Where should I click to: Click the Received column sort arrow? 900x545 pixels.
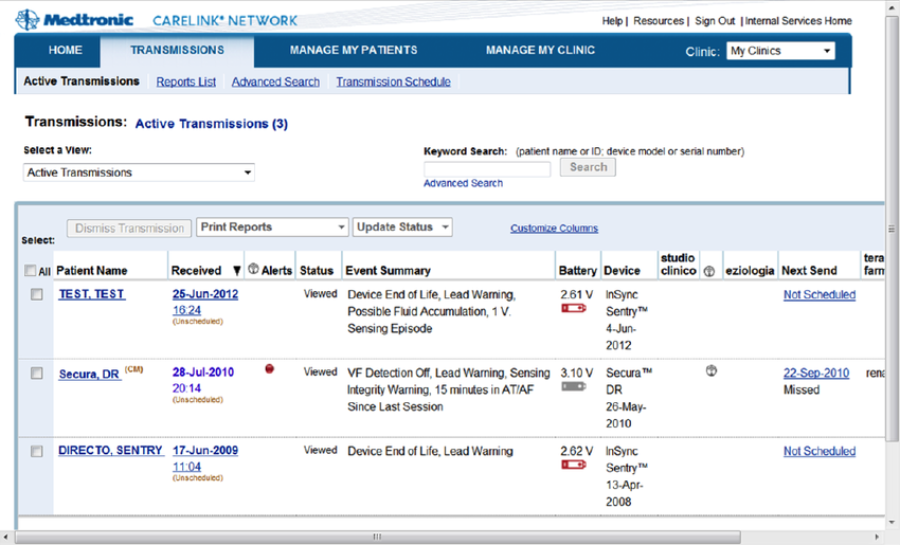tap(236, 271)
